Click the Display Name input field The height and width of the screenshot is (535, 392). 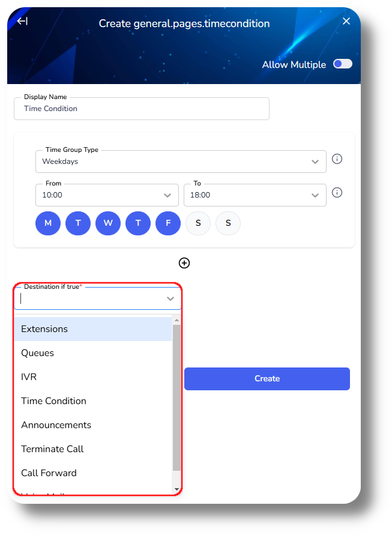point(142,109)
